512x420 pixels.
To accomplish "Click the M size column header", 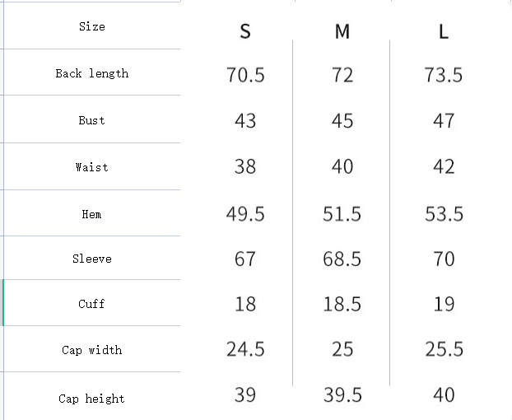I will [342, 32].
